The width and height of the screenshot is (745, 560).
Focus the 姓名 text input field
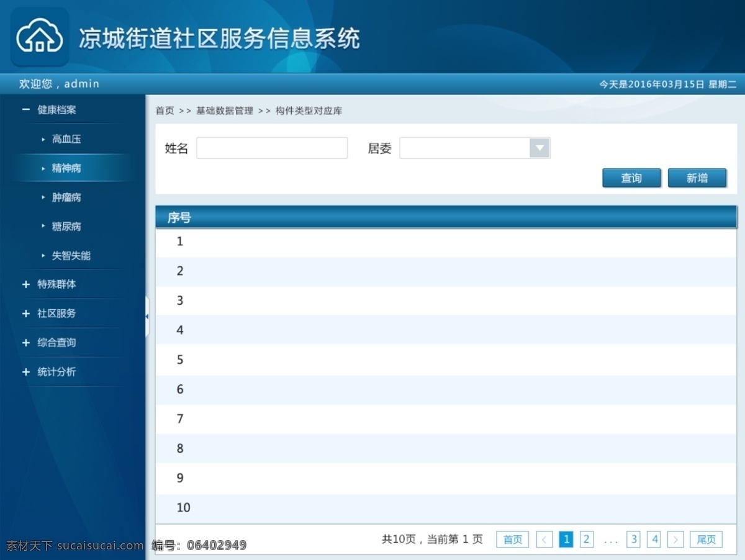coord(272,148)
